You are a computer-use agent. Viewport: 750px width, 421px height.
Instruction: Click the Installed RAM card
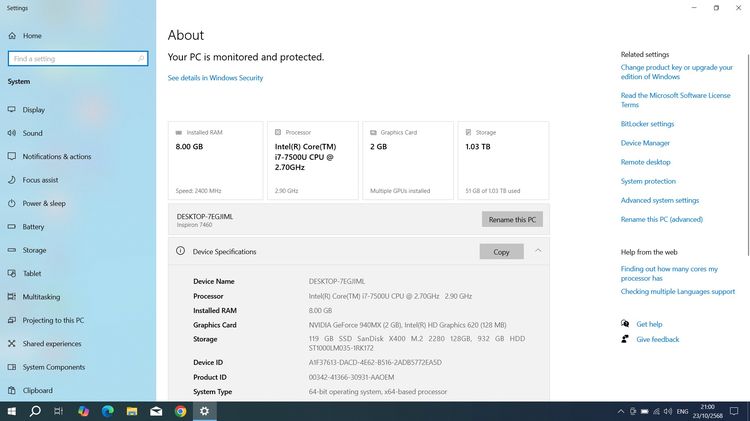coord(215,160)
